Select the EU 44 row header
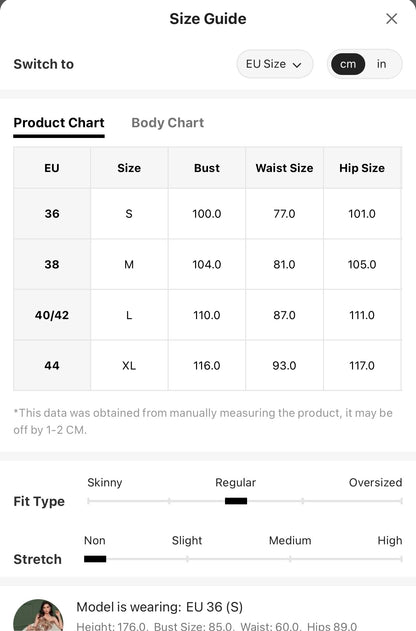Screen dimensions: 416x631 [52, 365]
